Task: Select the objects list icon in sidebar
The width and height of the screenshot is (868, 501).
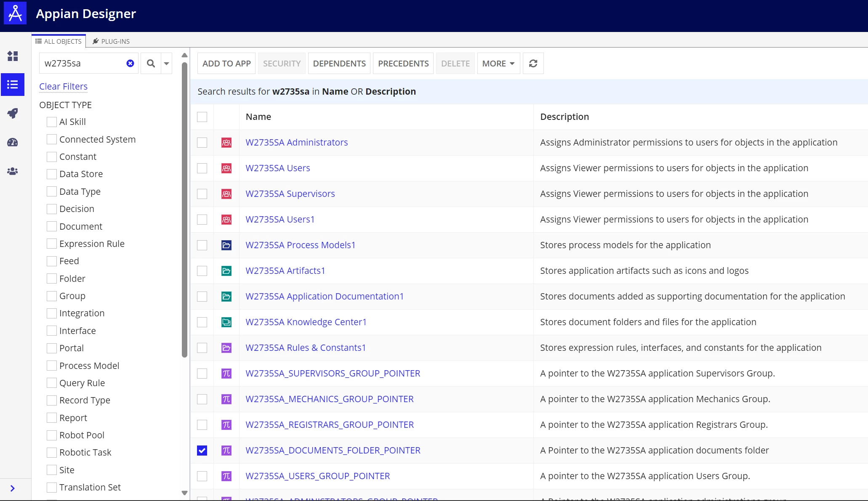Action: point(13,85)
